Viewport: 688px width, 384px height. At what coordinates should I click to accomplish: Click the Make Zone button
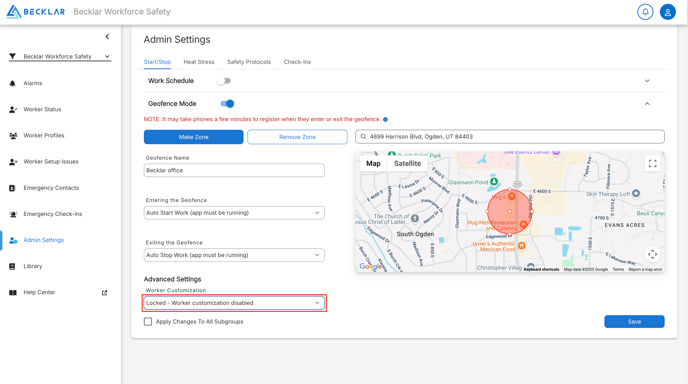point(194,137)
